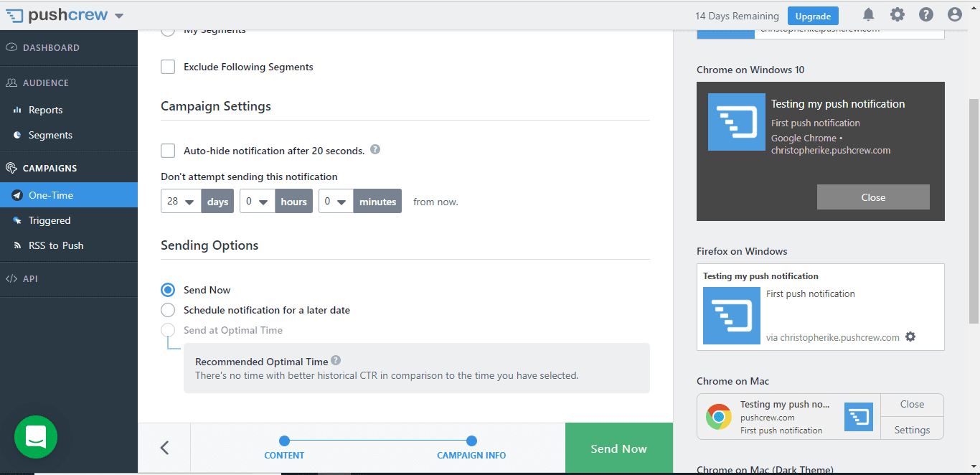Open the help question mark icon
980x475 pixels.
926,14
